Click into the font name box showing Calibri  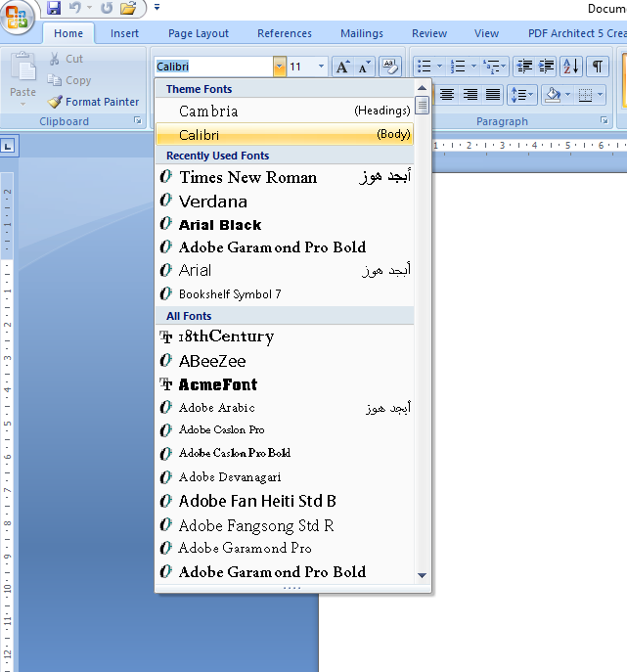[214, 67]
